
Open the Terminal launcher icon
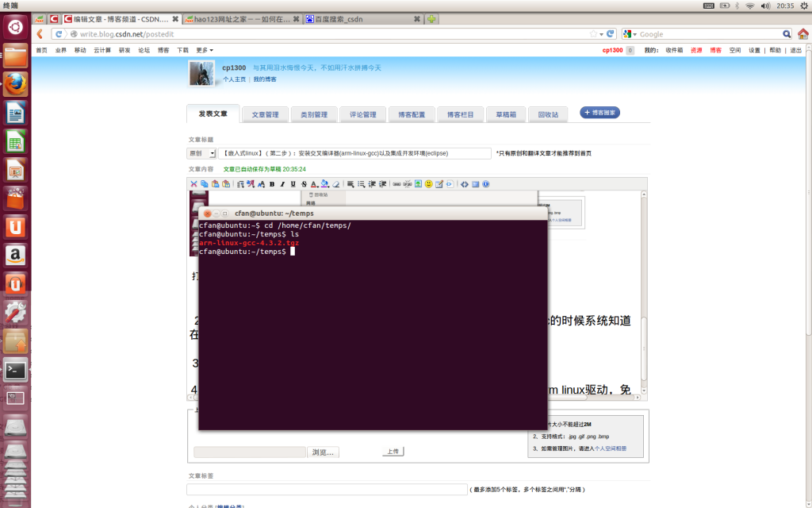click(x=16, y=370)
